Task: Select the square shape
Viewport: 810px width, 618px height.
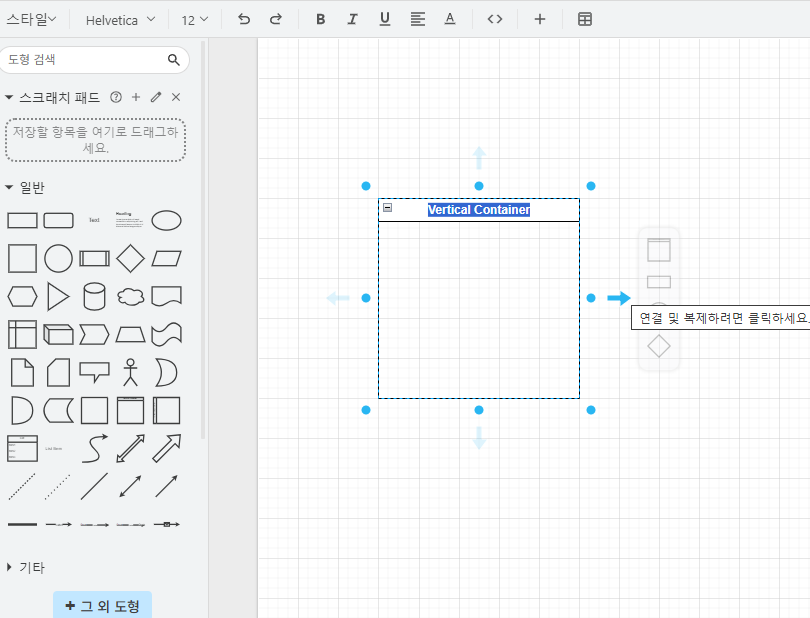Action: coord(22,258)
